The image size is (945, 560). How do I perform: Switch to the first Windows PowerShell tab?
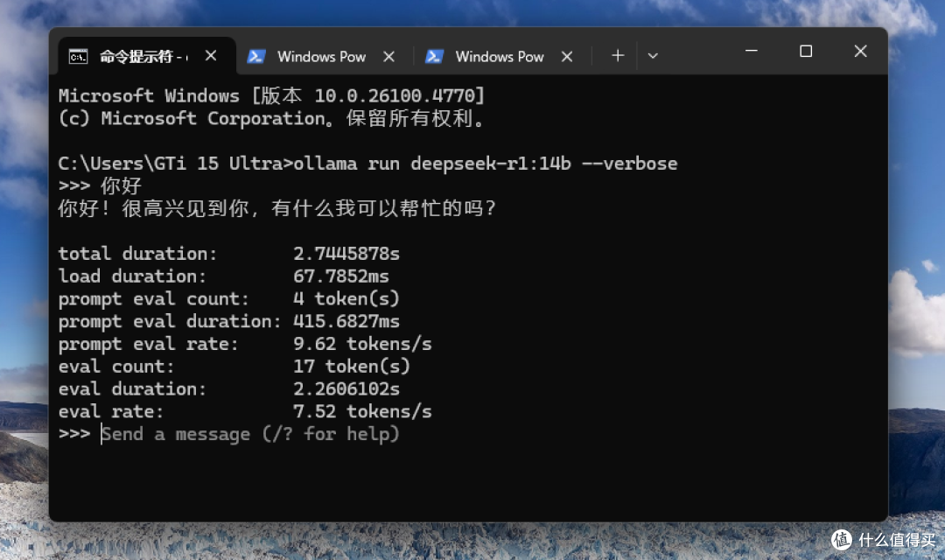click(322, 57)
